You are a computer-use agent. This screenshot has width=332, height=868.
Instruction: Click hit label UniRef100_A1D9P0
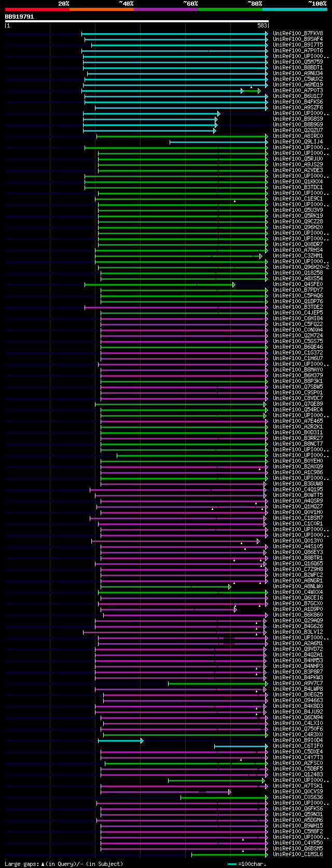pyautogui.click(x=298, y=609)
